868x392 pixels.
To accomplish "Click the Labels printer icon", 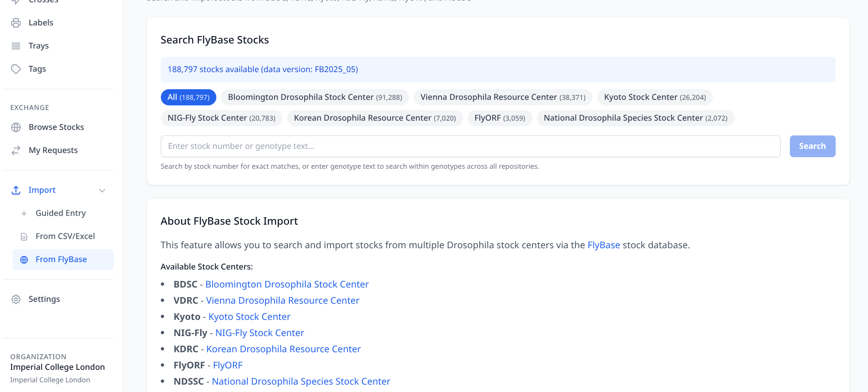I will tap(16, 23).
